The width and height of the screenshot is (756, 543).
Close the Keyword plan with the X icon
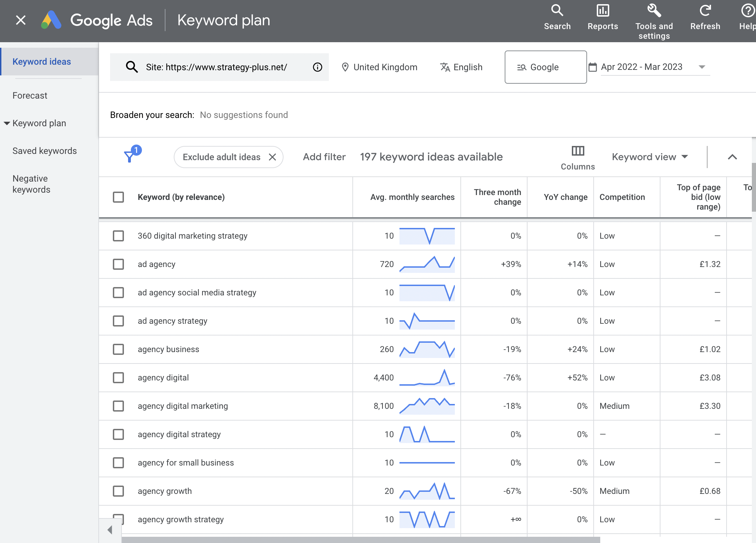[21, 20]
